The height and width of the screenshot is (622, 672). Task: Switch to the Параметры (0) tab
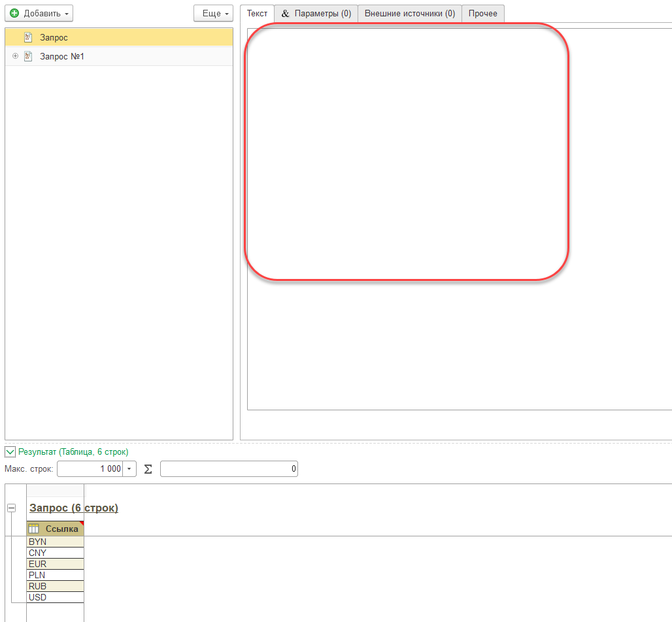coord(316,13)
